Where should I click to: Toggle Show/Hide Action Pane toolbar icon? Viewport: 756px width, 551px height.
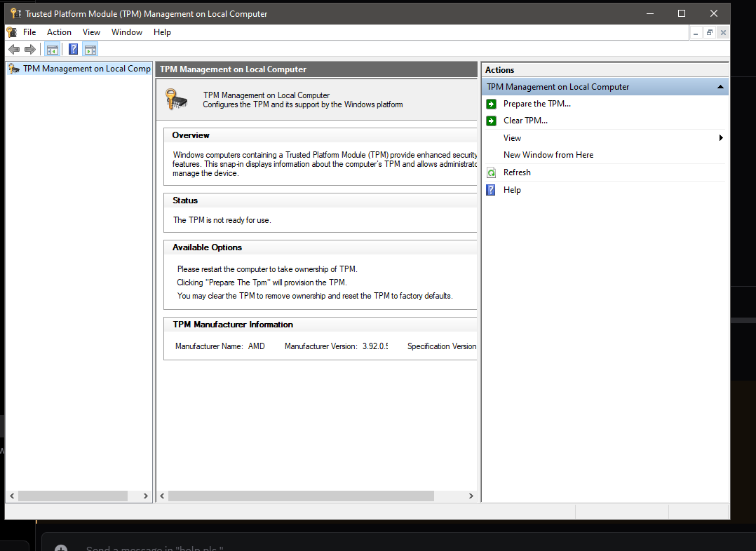[90, 49]
